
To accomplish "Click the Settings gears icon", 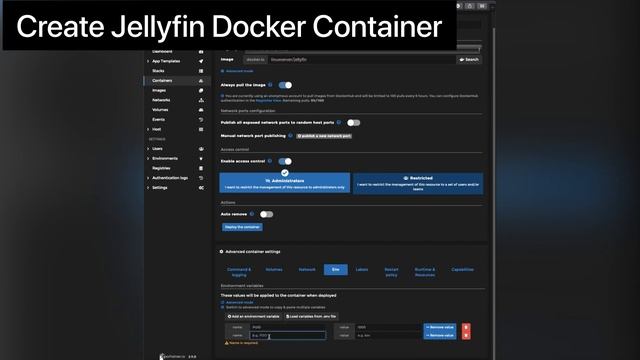I will tap(201, 188).
